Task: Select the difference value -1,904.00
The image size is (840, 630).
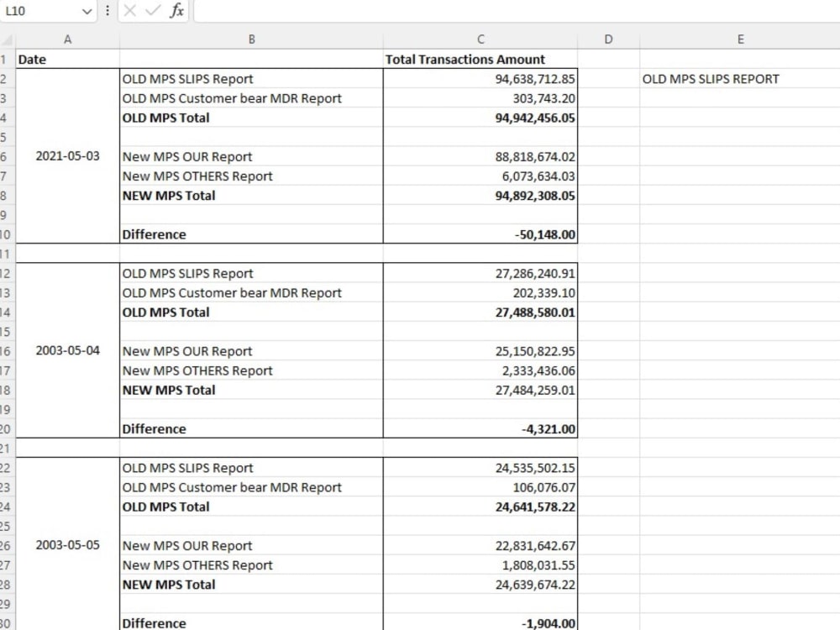Action: point(480,622)
